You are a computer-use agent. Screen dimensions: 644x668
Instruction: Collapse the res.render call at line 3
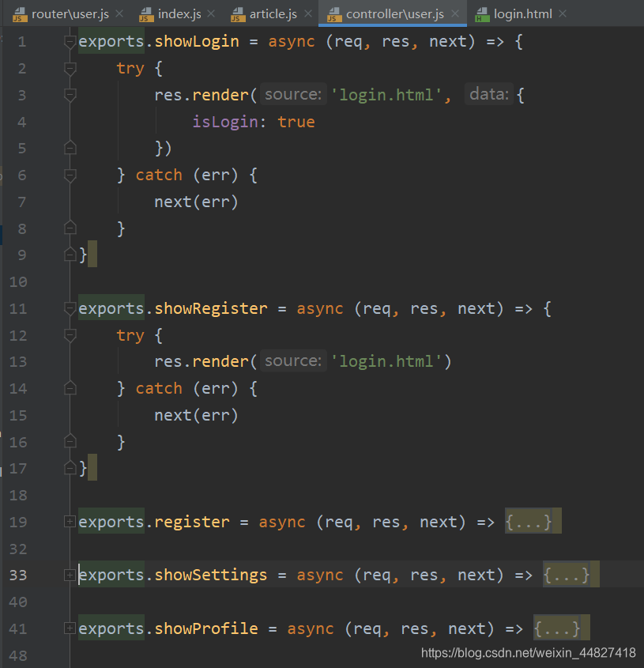pos(70,95)
